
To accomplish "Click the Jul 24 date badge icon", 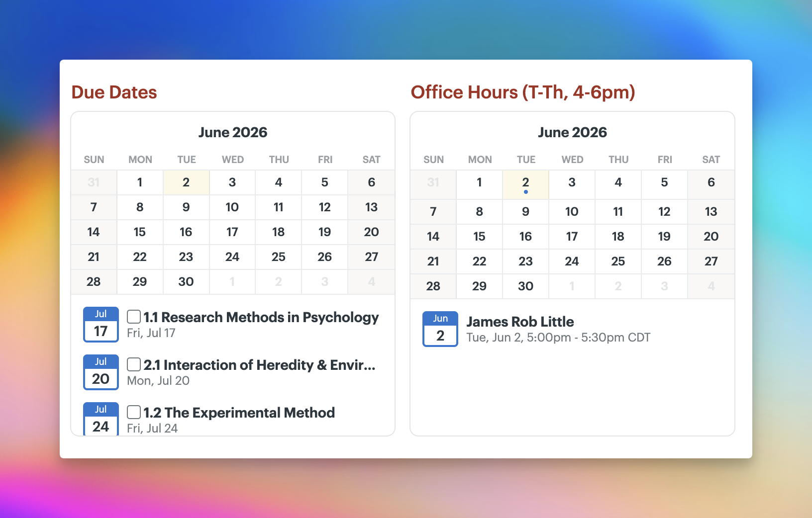I will (101, 419).
